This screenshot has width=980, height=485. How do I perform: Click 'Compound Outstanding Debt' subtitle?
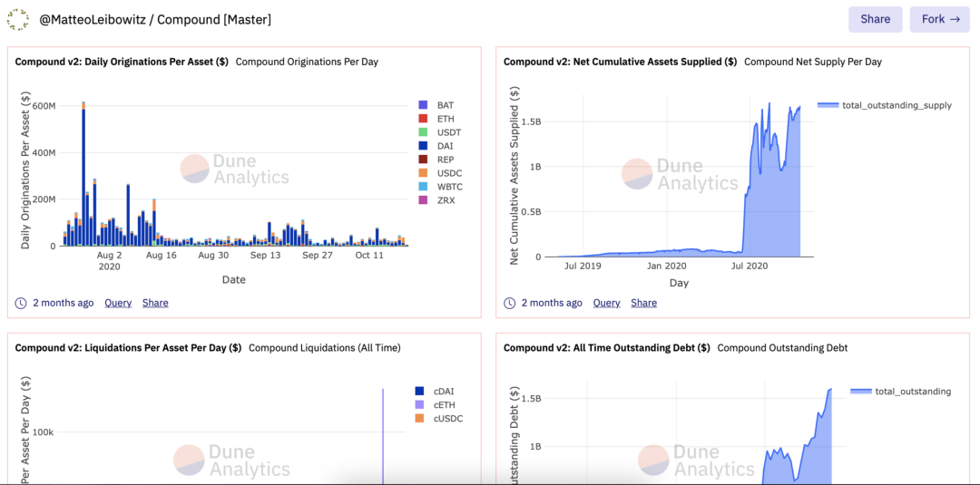(782, 348)
